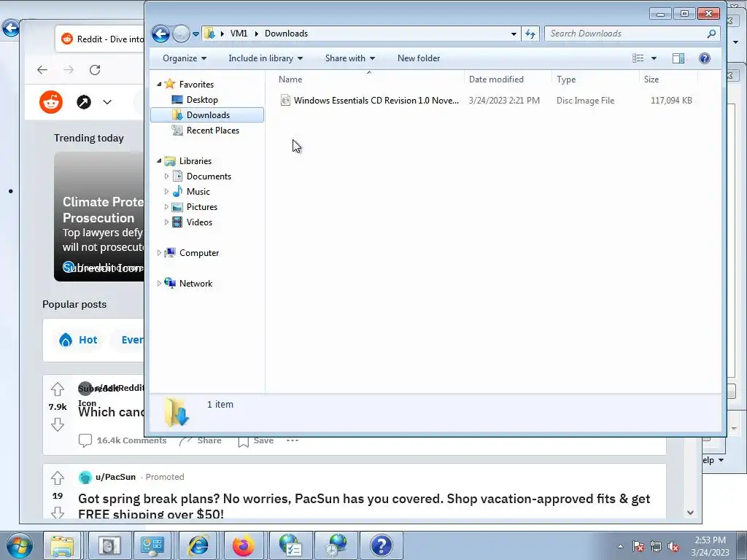Viewport: 747px width, 560px height.
Task: Open Desktop in Favorites
Action: [202, 99]
